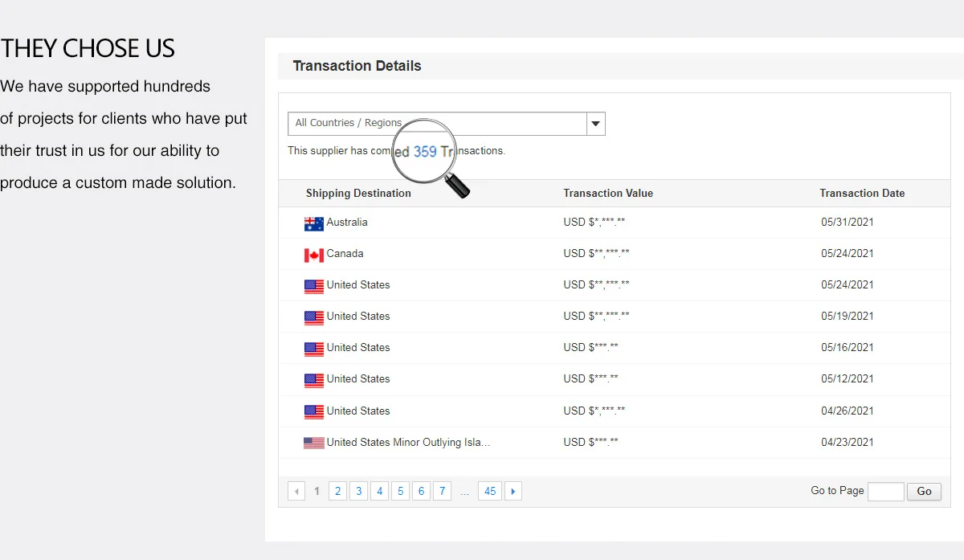Click the Shipping Destination column header
Screen dimensions: 964x560
coord(358,193)
